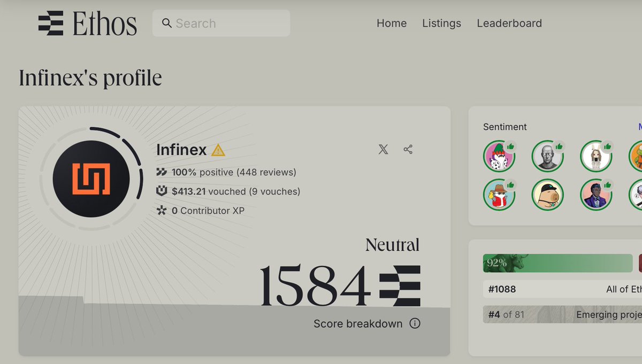Click the Ethos logo
The width and height of the screenshot is (642, 364).
(x=87, y=24)
